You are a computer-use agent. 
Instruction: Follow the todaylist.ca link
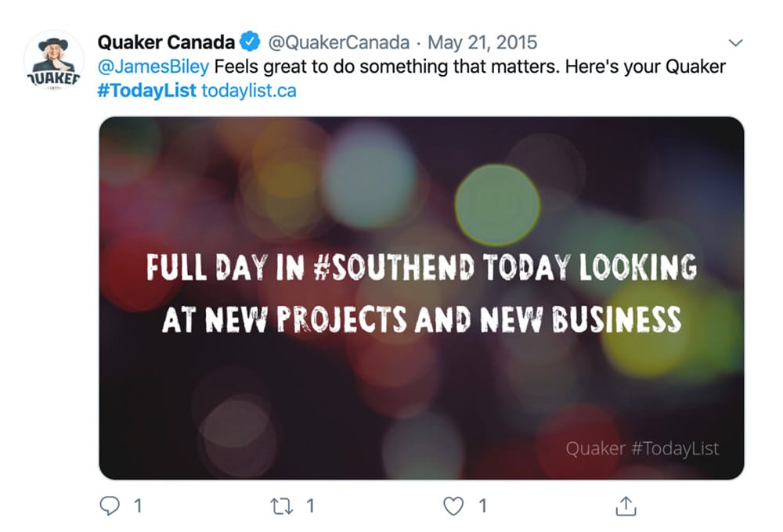point(249,90)
